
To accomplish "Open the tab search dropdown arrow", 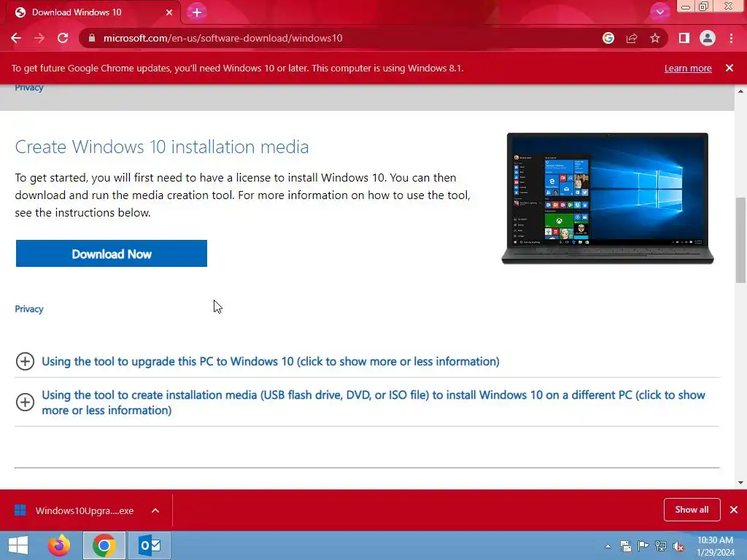I will pyautogui.click(x=659, y=12).
